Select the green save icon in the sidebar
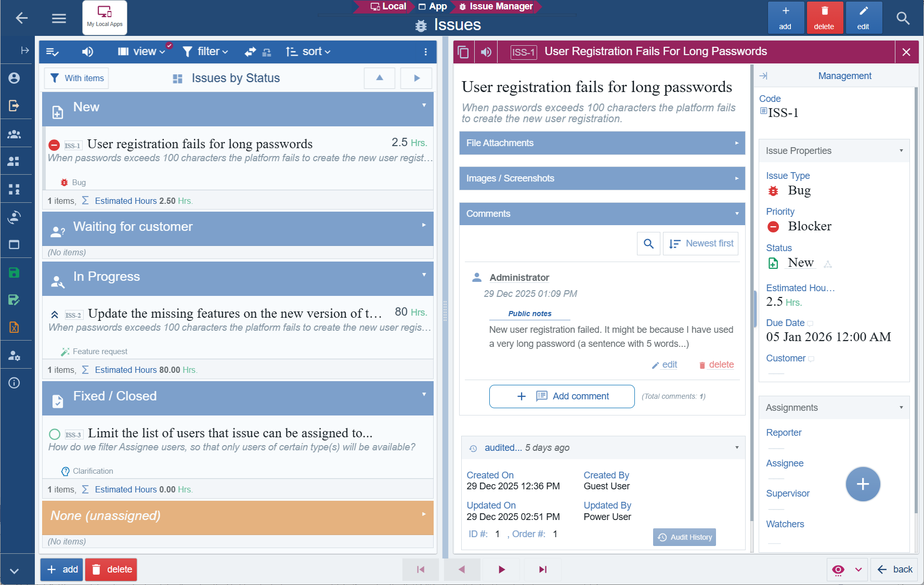The width and height of the screenshot is (924, 585). pos(15,272)
